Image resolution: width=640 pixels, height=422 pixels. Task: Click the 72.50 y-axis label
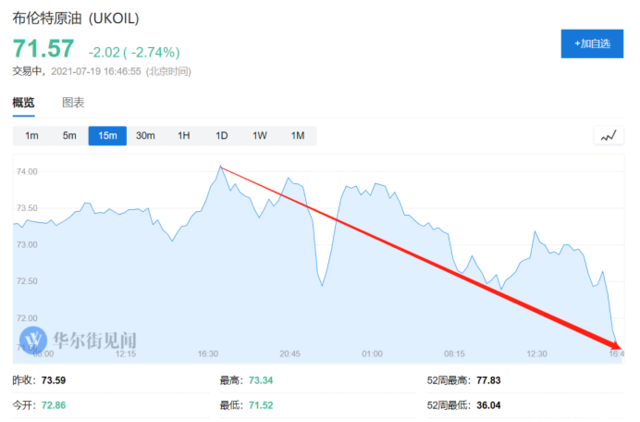pyautogui.click(x=27, y=281)
